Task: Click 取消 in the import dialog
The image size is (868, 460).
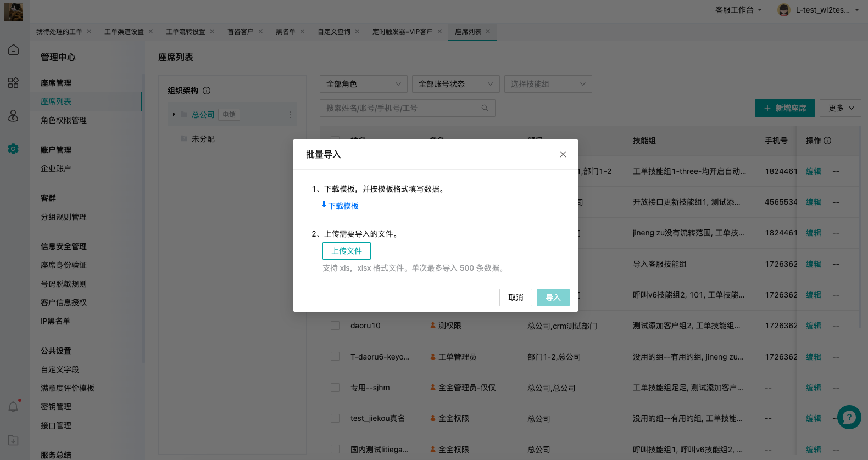Action: click(516, 298)
